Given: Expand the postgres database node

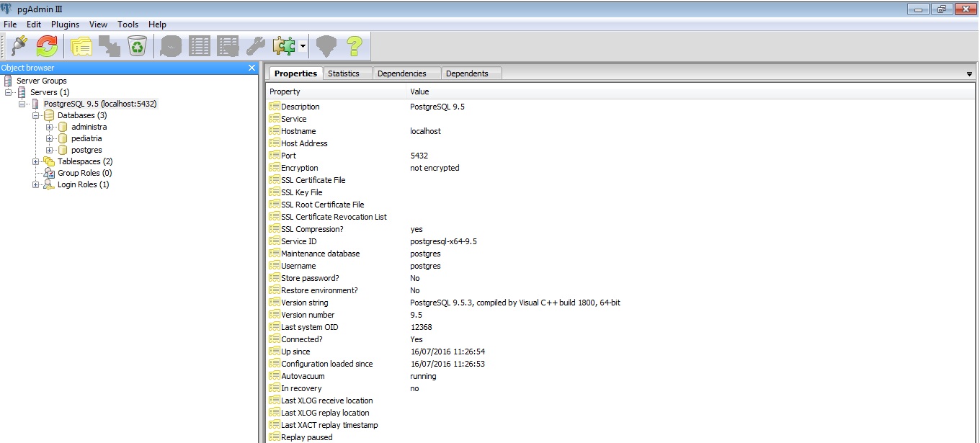Looking at the screenshot, I should [x=50, y=150].
